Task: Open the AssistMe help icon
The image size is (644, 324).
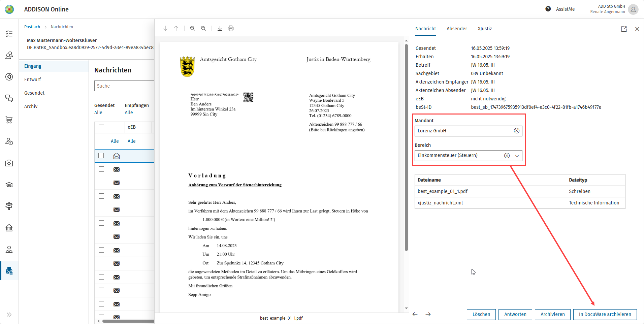Action: pos(548,9)
